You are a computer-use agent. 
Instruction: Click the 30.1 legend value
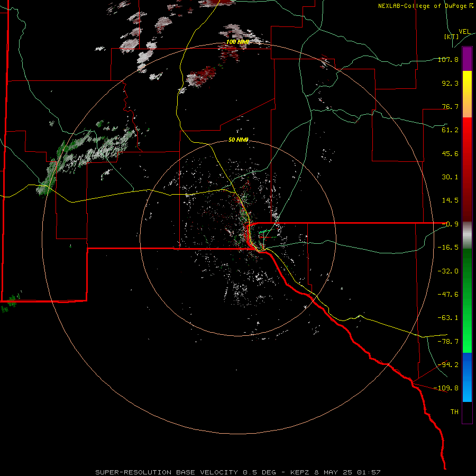tap(450, 177)
